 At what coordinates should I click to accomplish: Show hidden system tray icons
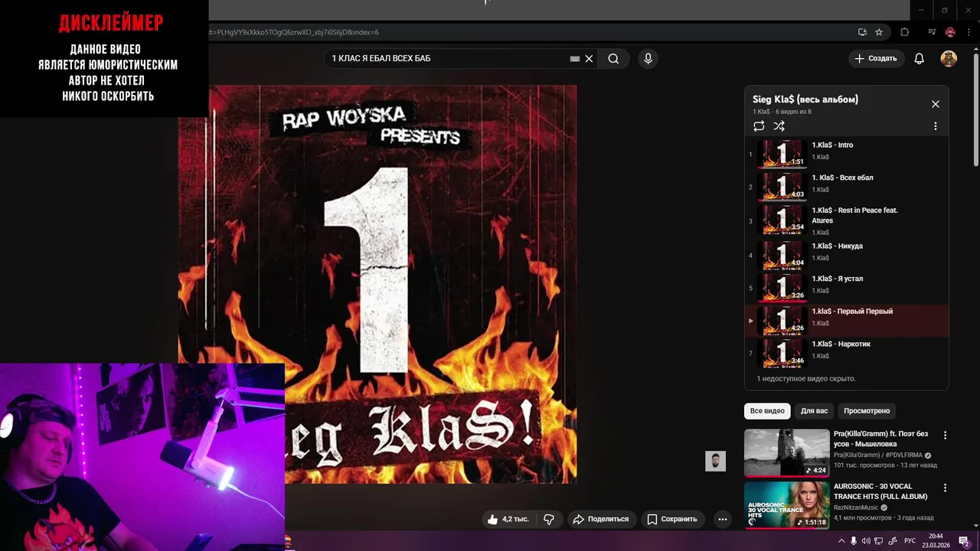(841, 541)
